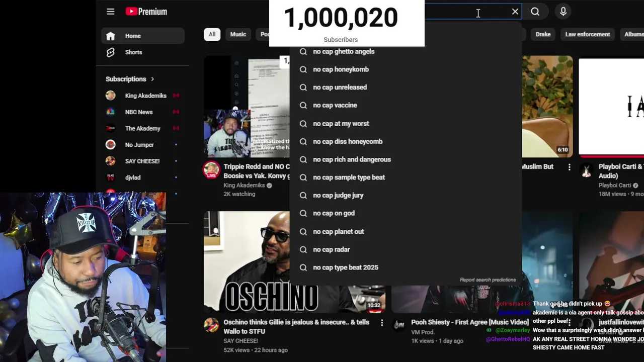Image resolution: width=644 pixels, height=362 pixels.
Task: Open the Oschino video thumbnail
Action: click(x=247, y=262)
